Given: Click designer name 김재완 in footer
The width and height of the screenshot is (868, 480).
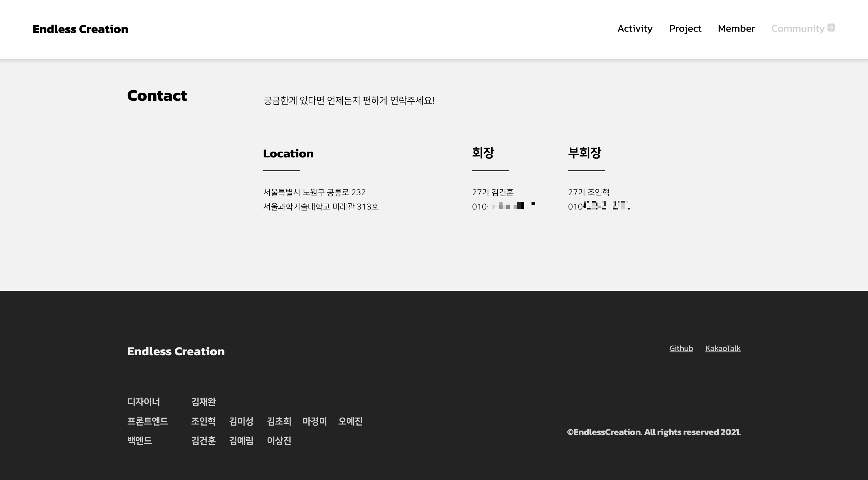Looking at the screenshot, I should (x=203, y=402).
